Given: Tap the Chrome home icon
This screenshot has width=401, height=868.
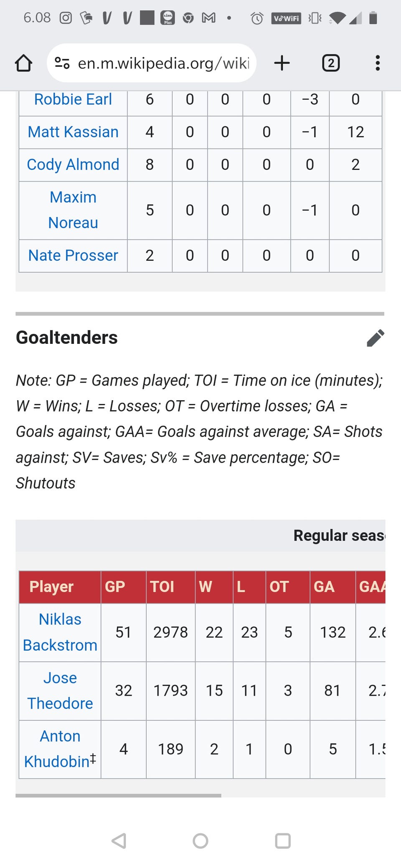Looking at the screenshot, I should click(23, 63).
